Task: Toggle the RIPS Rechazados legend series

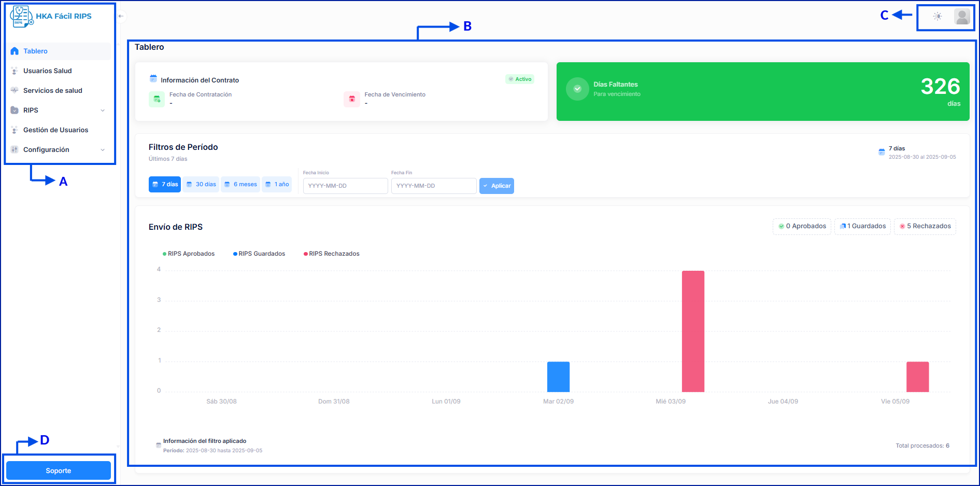Action: coord(332,254)
